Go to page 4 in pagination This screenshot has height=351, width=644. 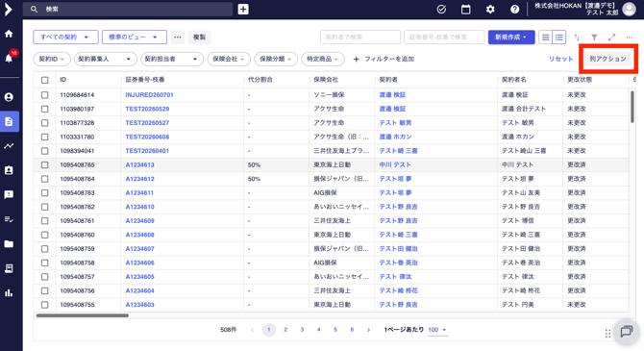click(319, 330)
